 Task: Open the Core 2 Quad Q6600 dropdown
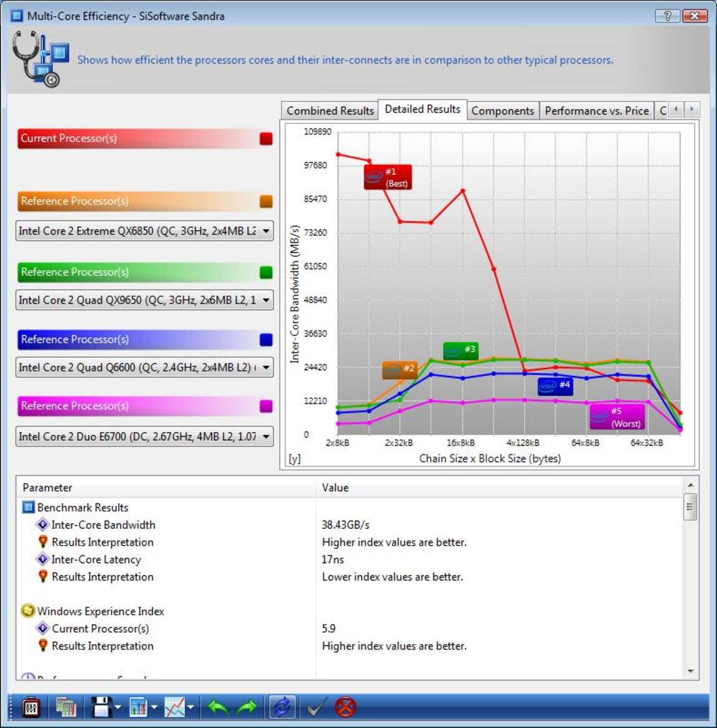click(144, 367)
